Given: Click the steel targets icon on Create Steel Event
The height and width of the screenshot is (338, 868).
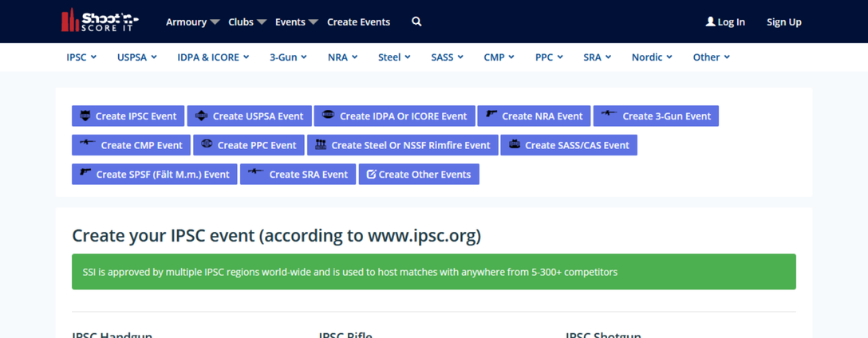Looking at the screenshot, I should [x=321, y=144].
